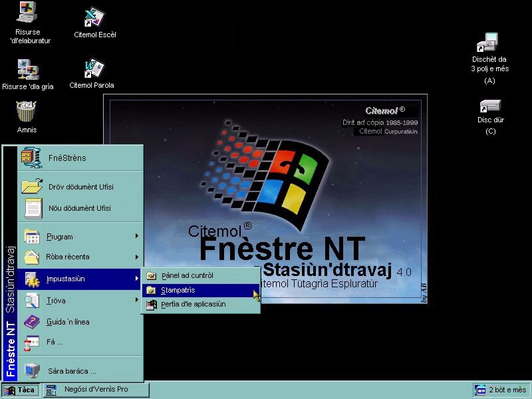This screenshot has height=399, width=532.
Task: Click the Dröv dödumènt Ufisi folder icon
Action: pos(32,186)
